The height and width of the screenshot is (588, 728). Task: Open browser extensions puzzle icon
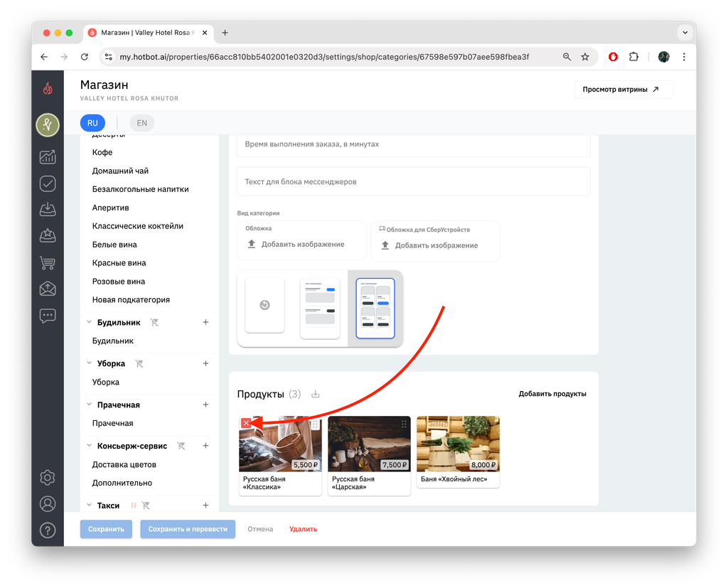click(633, 57)
